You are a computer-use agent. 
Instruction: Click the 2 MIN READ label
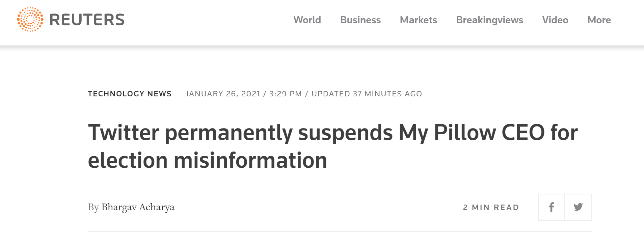[491, 207]
